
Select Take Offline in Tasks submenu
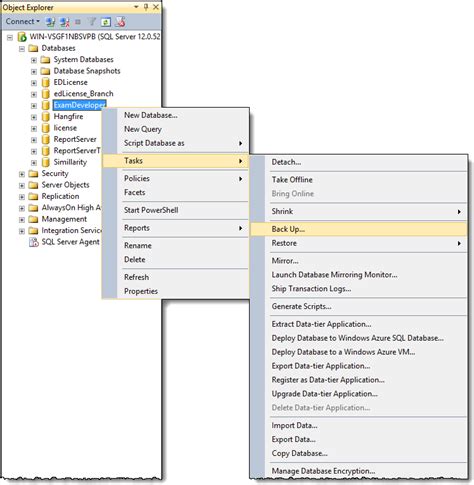(x=359, y=180)
